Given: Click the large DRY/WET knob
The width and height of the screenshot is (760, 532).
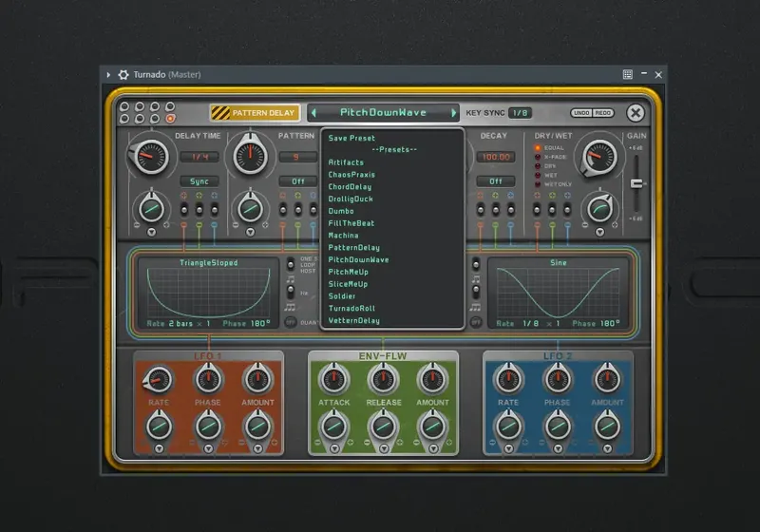Looking at the screenshot, I should click(599, 157).
